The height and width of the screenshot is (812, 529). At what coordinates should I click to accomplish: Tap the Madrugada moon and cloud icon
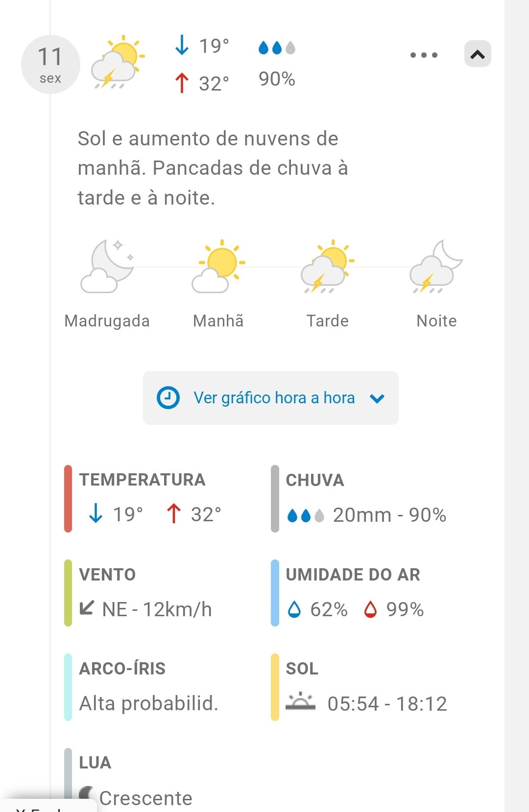point(107,267)
